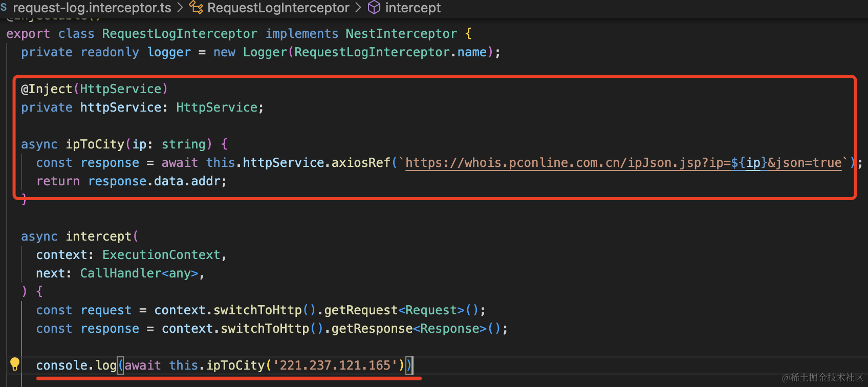Click the @Inject decorator
This screenshot has width=868, height=387.
pos(47,89)
